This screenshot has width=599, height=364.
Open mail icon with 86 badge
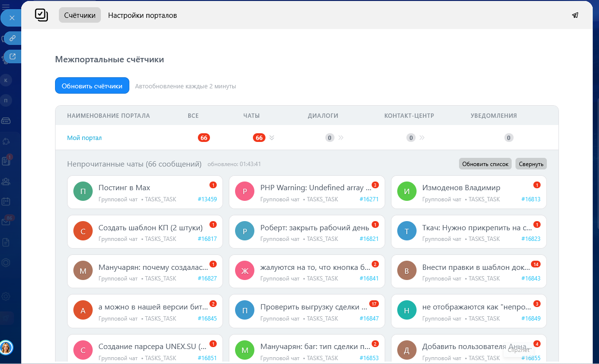(6, 222)
